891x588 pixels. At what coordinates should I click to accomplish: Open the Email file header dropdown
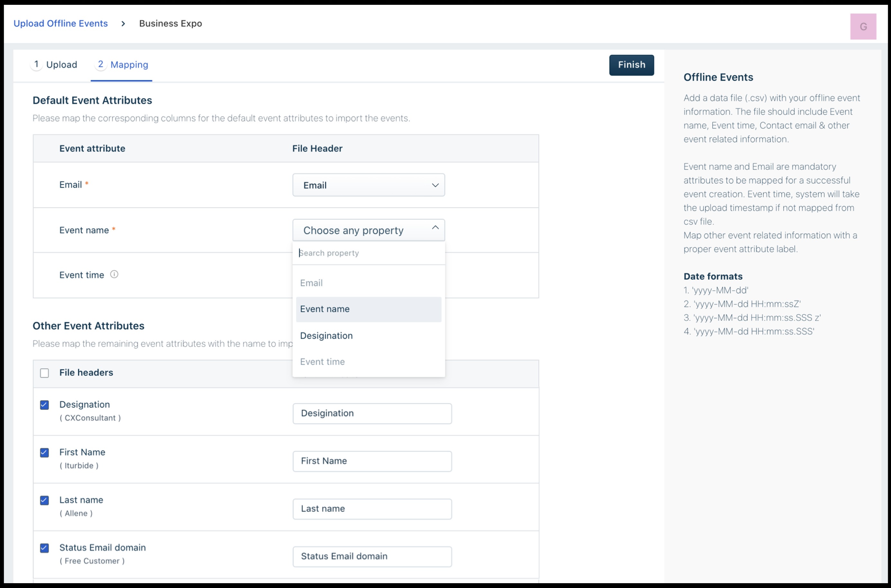pyautogui.click(x=368, y=185)
